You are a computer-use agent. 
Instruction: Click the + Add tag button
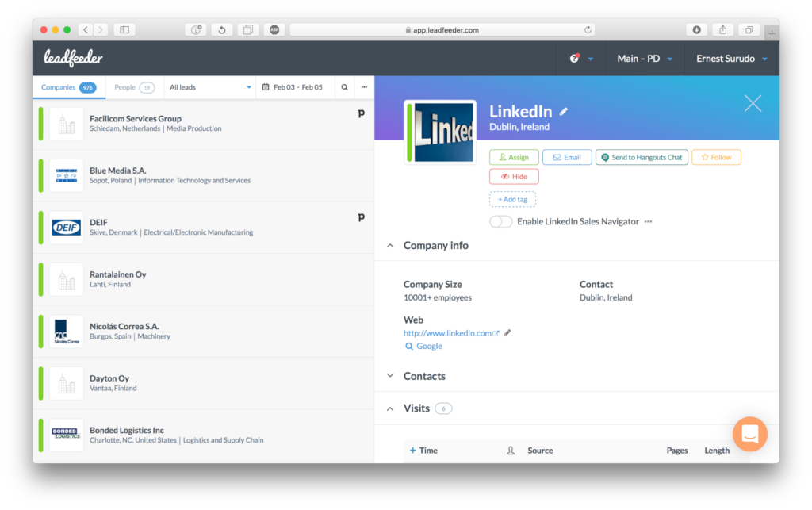(x=513, y=199)
